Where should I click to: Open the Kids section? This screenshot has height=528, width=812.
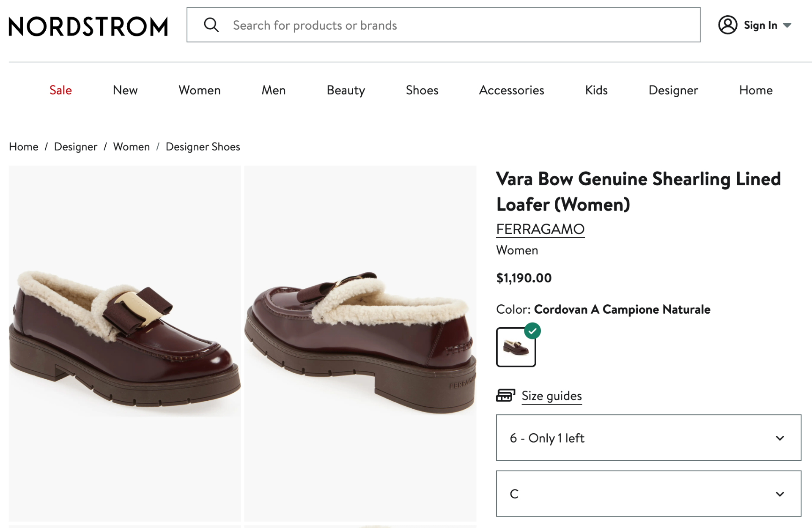[596, 90]
